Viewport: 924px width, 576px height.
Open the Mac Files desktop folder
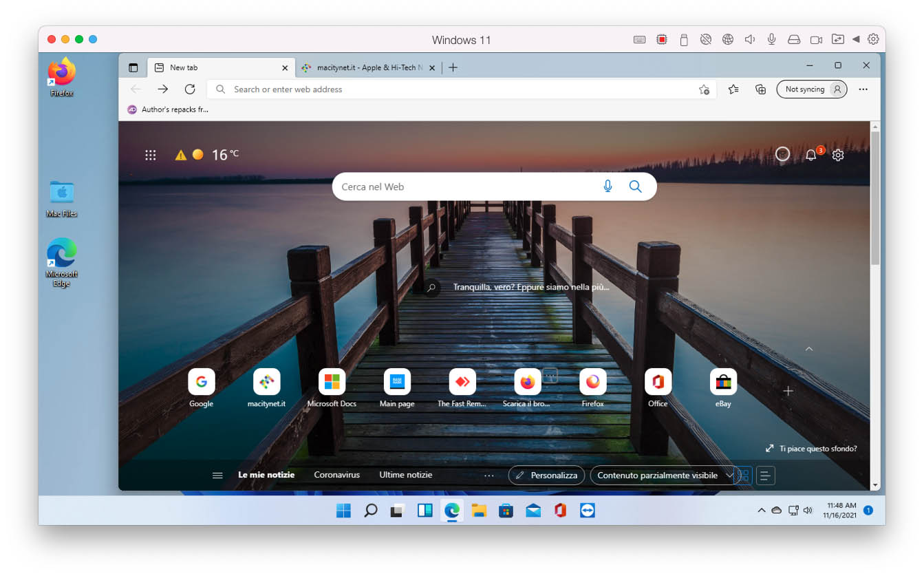(62, 198)
